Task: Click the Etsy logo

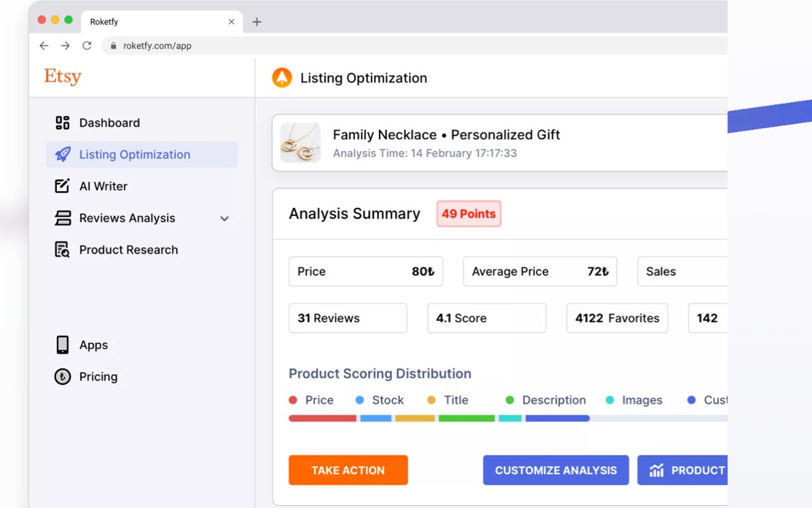Action: point(63,77)
